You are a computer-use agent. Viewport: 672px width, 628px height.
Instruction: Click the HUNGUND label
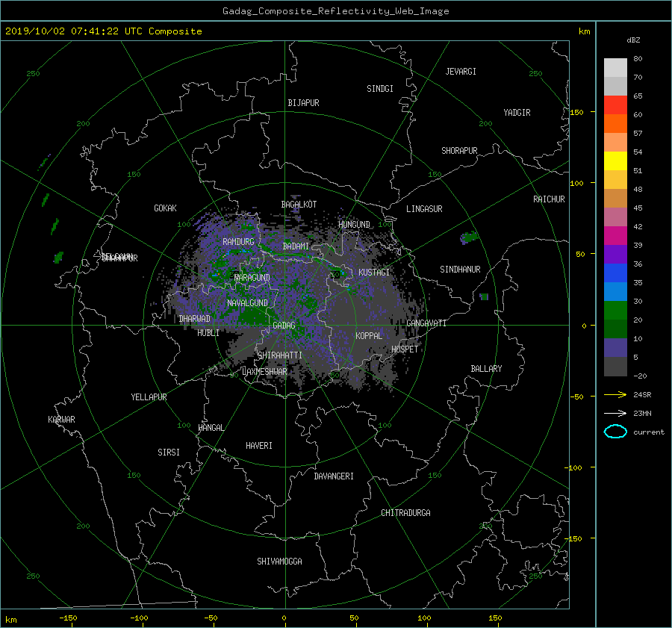354,225
